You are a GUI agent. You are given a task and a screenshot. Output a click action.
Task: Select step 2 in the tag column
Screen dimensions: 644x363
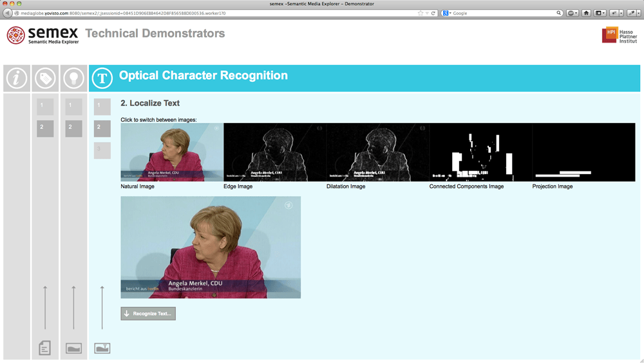point(45,128)
